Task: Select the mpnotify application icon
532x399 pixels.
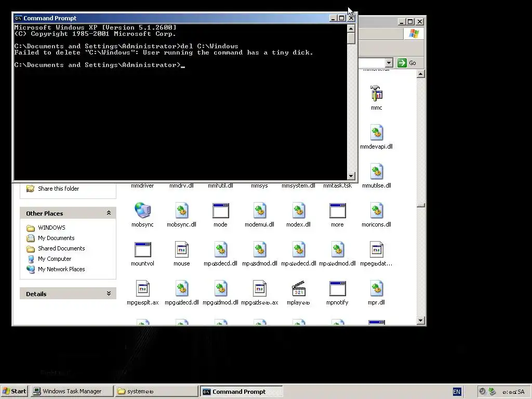Action: tap(337, 288)
